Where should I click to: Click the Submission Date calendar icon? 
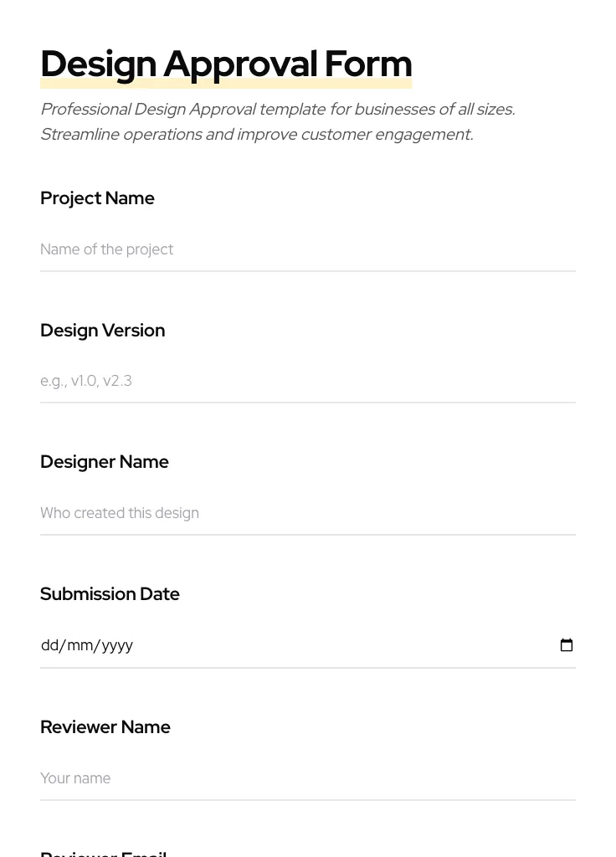pos(567,644)
